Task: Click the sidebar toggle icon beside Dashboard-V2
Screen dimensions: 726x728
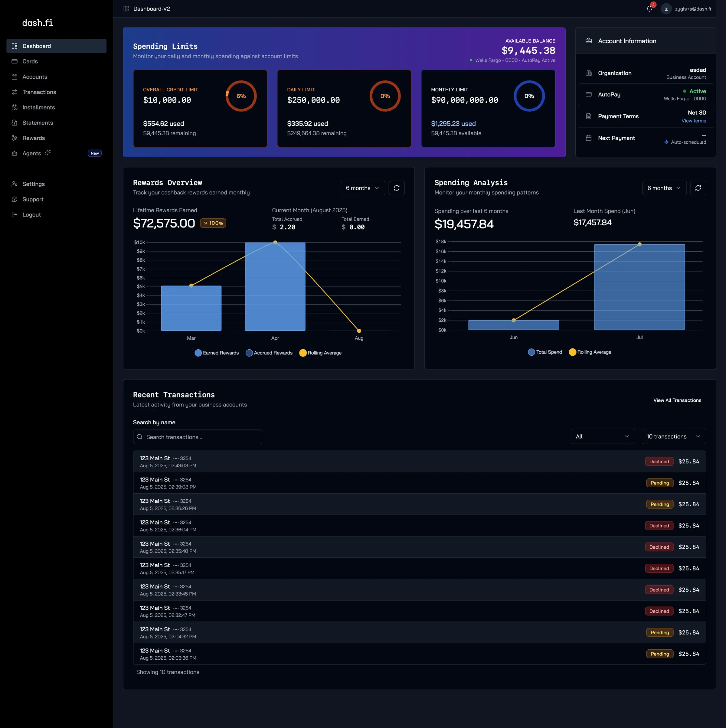Action: pos(126,9)
